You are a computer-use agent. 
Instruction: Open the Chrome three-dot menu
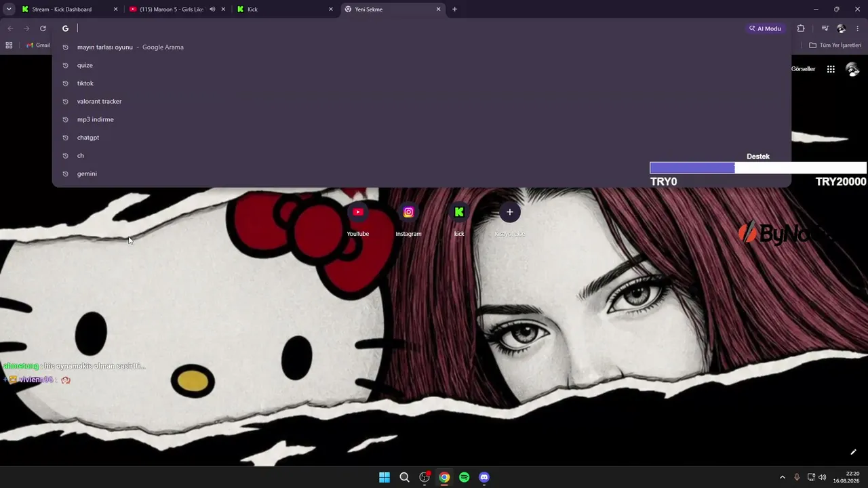pyautogui.click(x=858, y=28)
